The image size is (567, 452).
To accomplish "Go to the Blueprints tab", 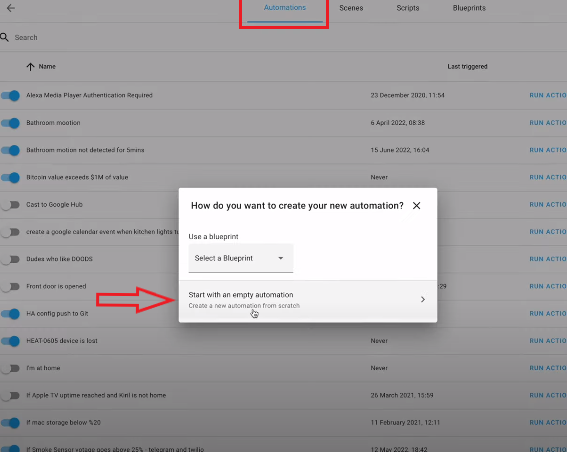I will (x=469, y=8).
